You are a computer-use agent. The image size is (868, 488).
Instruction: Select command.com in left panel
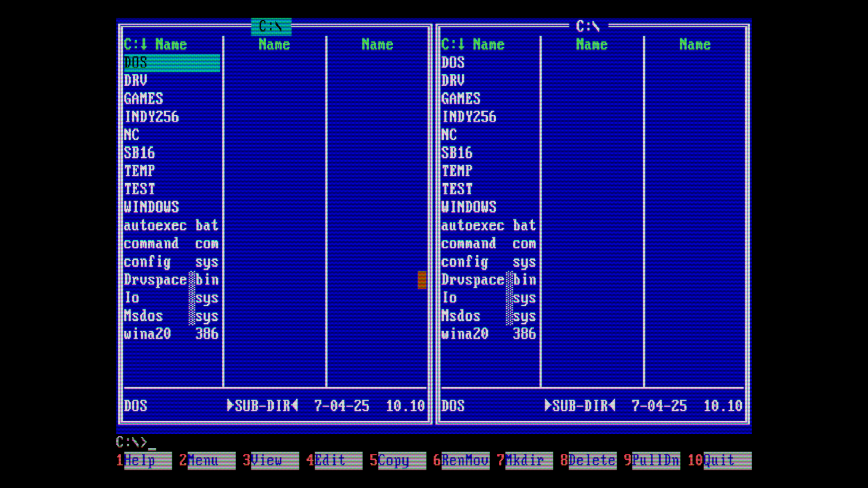pos(172,244)
